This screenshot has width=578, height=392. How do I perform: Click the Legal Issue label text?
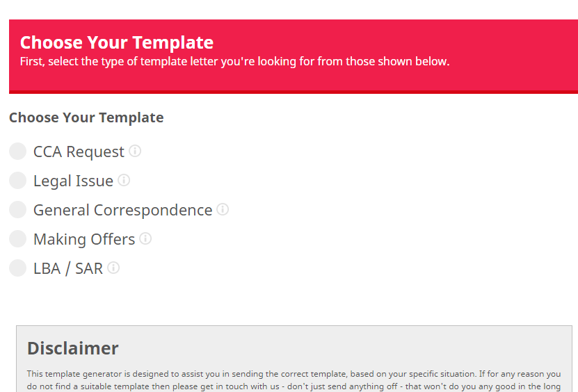[x=73, y=181]
